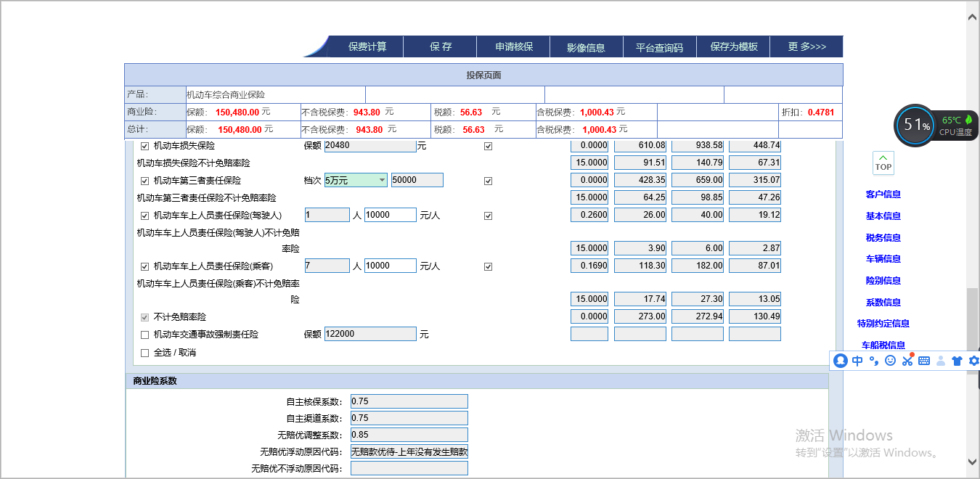Viewport: 980px width, 479px height.
Task: Open the shirt skin icon in IME bar
Action: (957, 360)
